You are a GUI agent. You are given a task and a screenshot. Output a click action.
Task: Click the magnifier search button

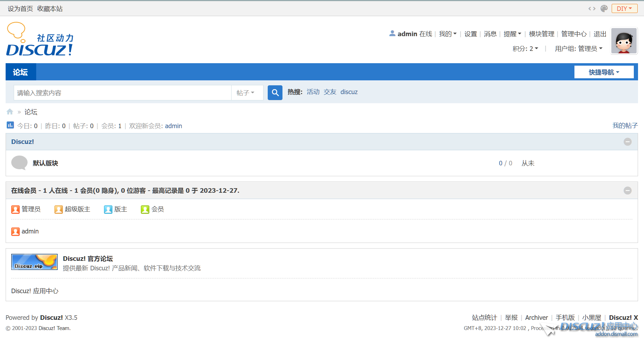(x=275, y=93)
